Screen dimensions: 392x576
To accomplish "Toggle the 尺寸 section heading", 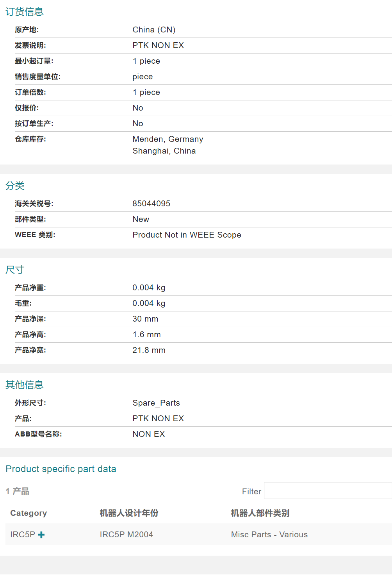I will tap(15, 270).
